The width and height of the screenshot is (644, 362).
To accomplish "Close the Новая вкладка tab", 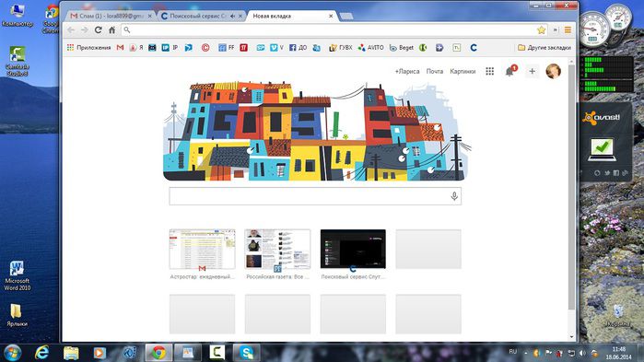I will (x=331, y=16).
